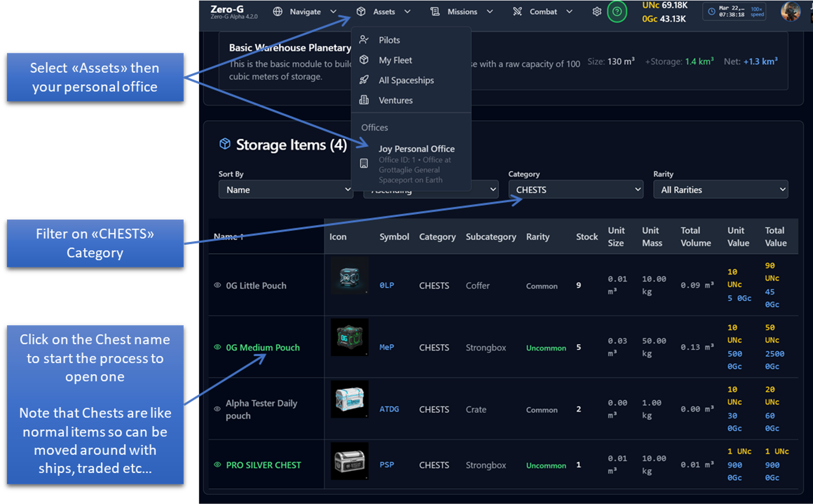
Task: Expand the Rarity All Rarities dropdown
Action: pyautogui.click(x=720, y=190)
